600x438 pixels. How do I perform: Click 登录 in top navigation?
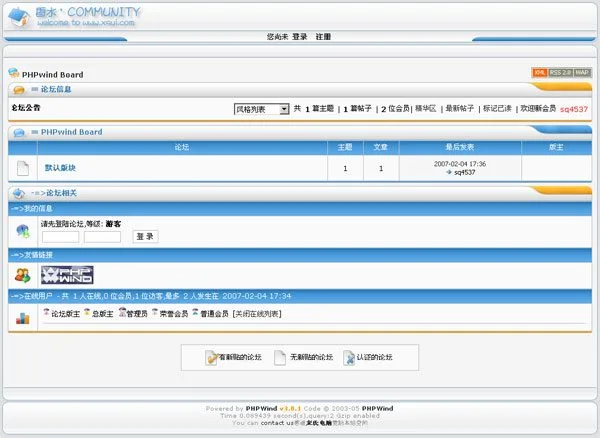tap(300, 36)
